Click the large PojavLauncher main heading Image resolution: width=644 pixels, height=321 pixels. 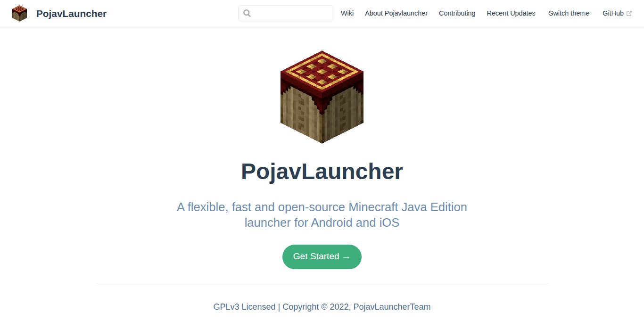point(322,172)
